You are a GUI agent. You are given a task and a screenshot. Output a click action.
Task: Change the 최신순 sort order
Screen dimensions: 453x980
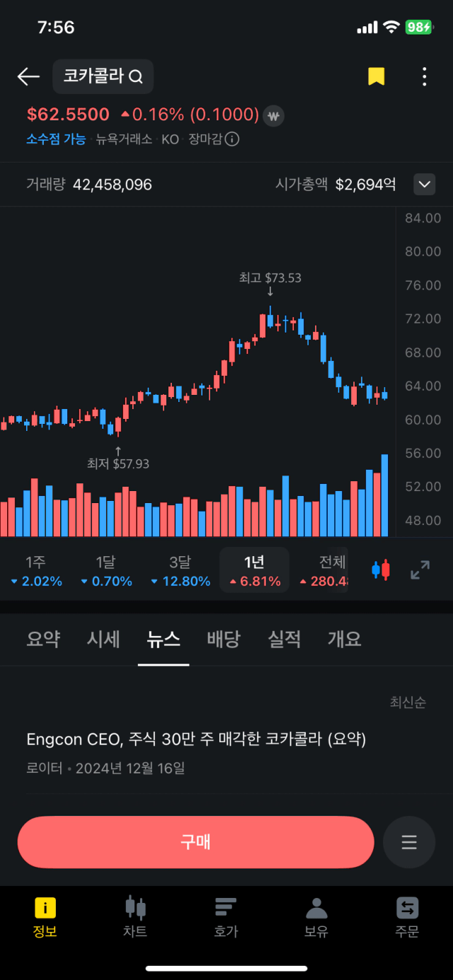click(408, 703)
